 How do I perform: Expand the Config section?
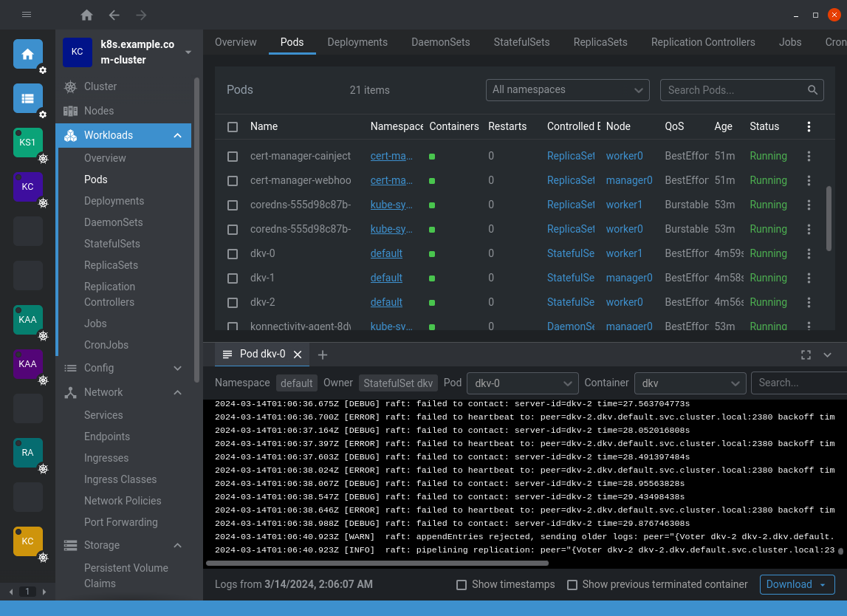[x=177, y=368]
